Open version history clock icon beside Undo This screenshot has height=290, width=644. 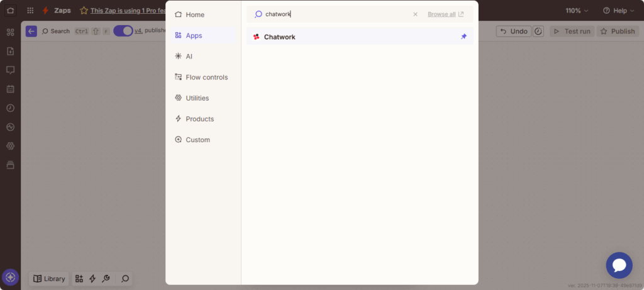538,31
